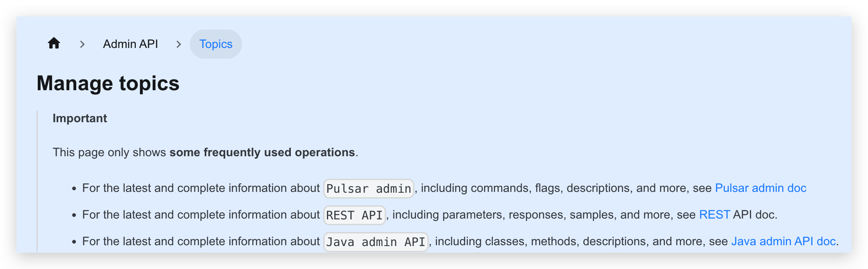
Task: Click the Java admin API inline code badge
Action: 375,242
